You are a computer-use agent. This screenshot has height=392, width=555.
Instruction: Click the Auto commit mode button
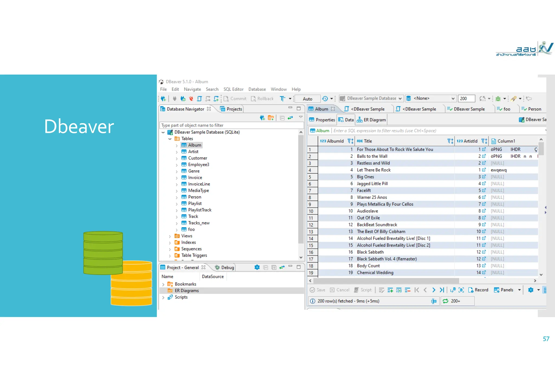coord(308,99)
